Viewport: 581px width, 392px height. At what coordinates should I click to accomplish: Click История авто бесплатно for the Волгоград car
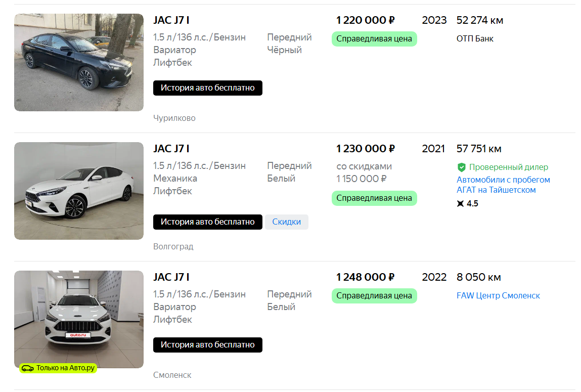coord(208,222)
